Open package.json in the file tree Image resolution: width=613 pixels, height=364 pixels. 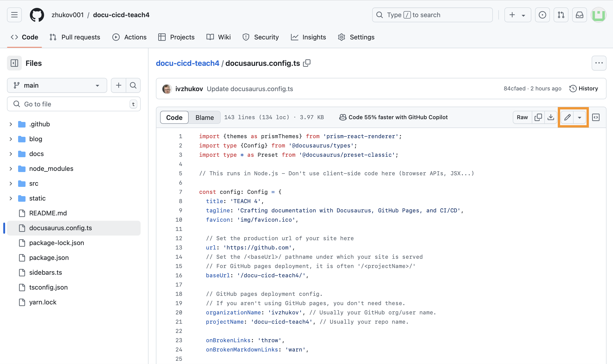[49, 258]
